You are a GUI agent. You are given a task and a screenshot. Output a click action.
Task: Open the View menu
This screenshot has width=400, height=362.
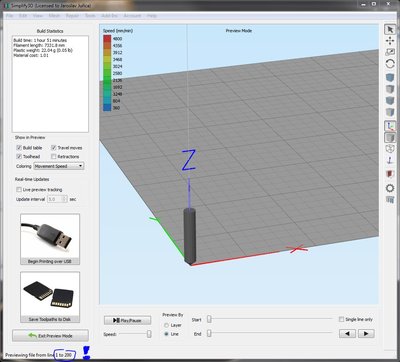click(x=38, y=16)
